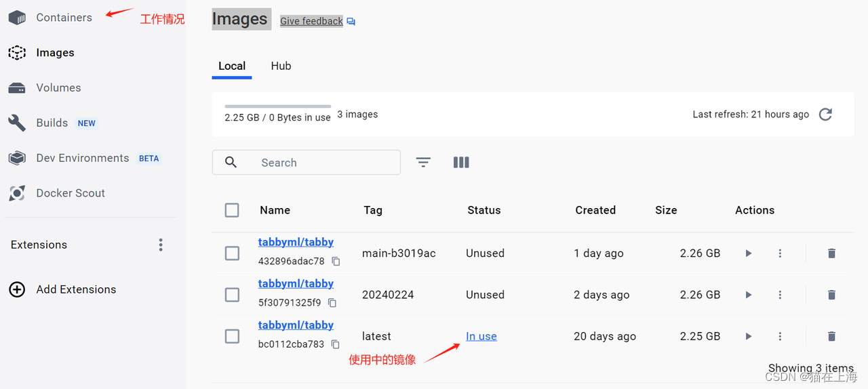Open the Containers section icon
The height and width of the screenshot is (389, 868).
coord(17,18)
